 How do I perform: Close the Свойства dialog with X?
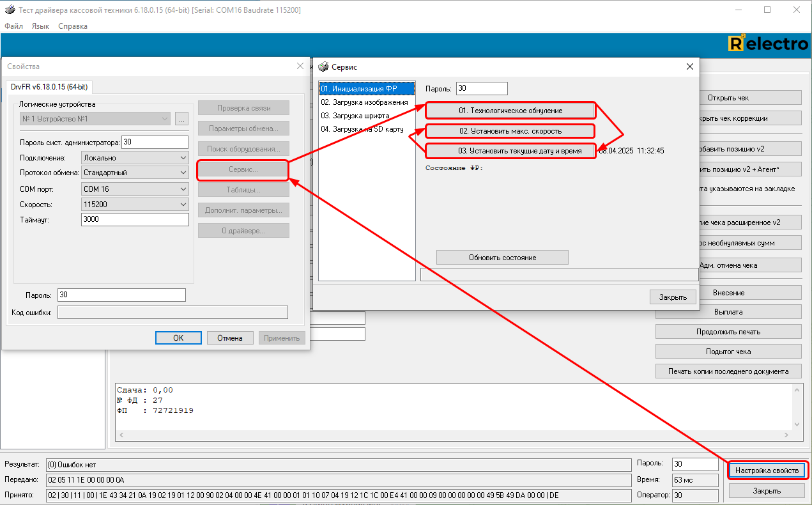pyautogui.click(x=300, y=66)
